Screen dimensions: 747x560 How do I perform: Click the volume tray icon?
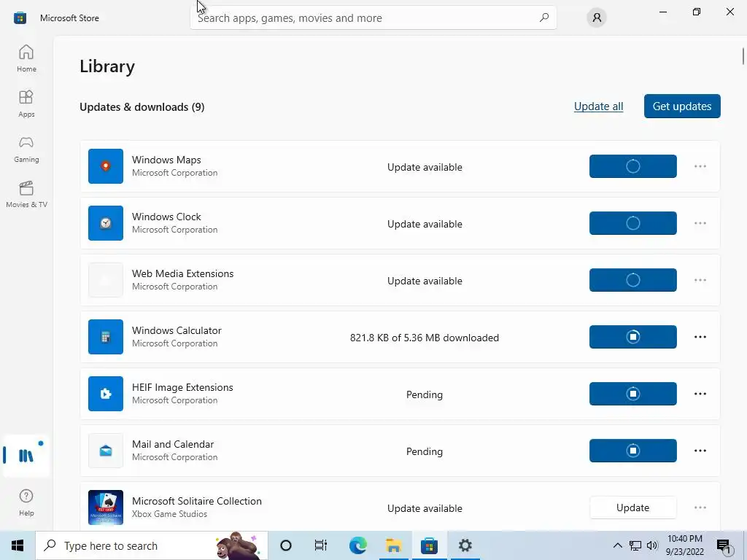click(652, 545)
